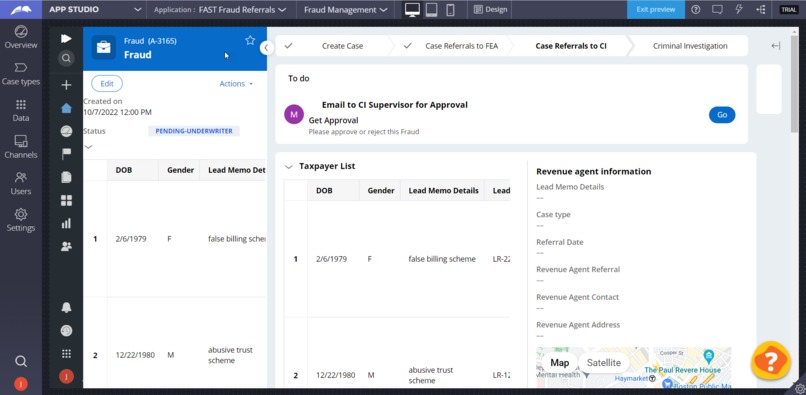Click the map thumbnail of Boston

(x=633, y=367)
